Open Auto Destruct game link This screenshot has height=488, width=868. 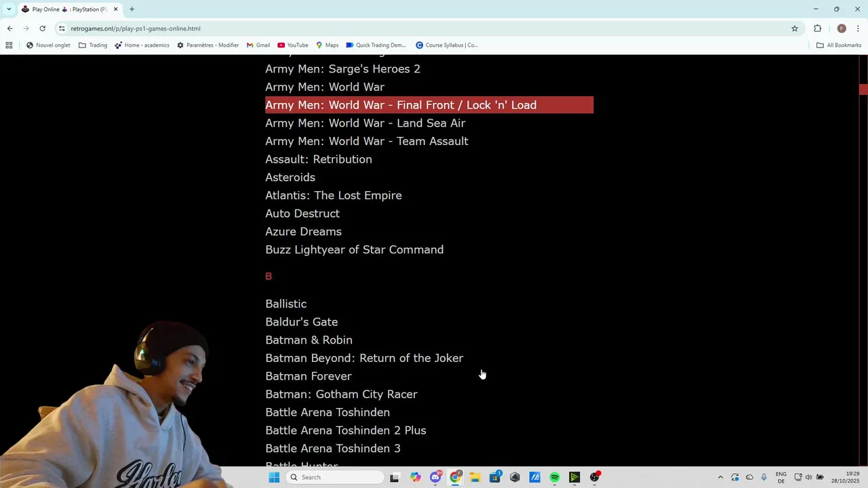(x=302, y=213)
